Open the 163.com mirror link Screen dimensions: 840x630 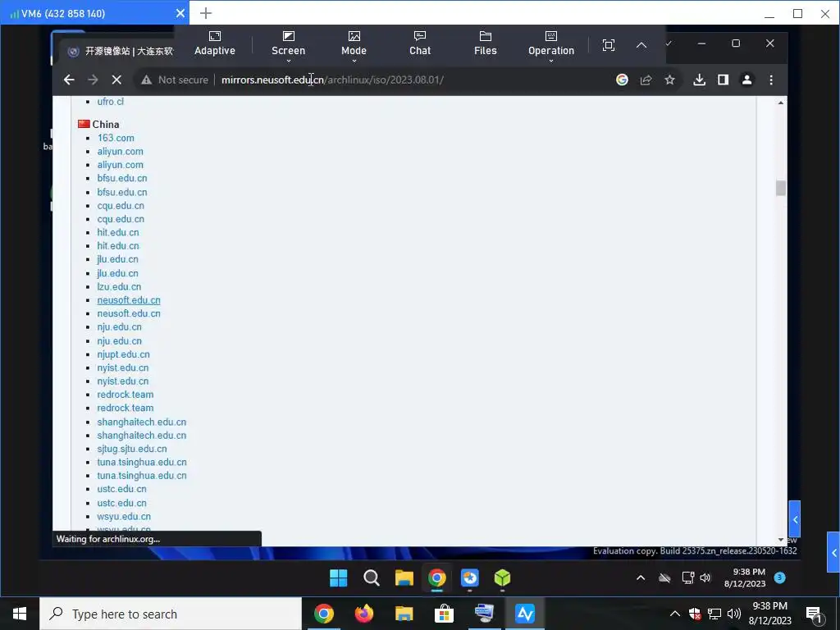tap(116, 138)
